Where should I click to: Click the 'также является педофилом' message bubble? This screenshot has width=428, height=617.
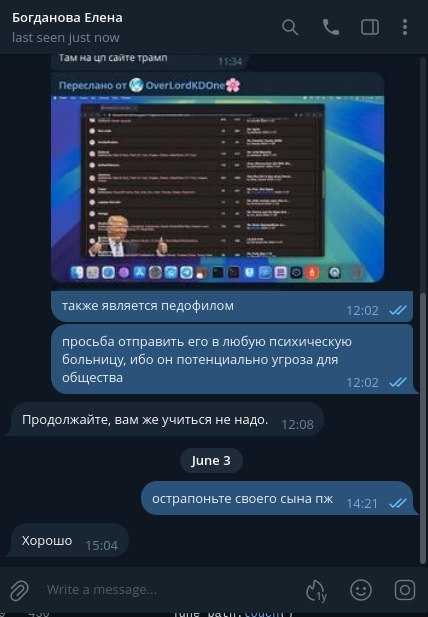[x=232, y=306]
